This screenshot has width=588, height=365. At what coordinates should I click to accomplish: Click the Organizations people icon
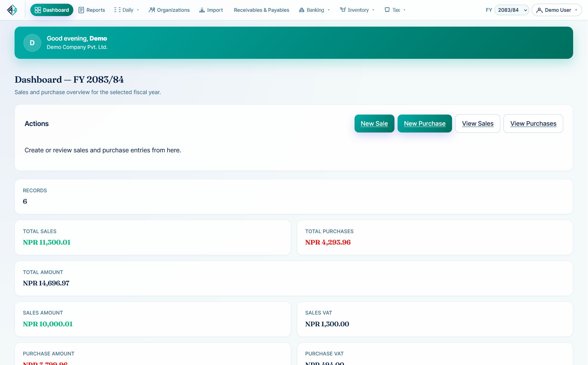coord(152,10)
